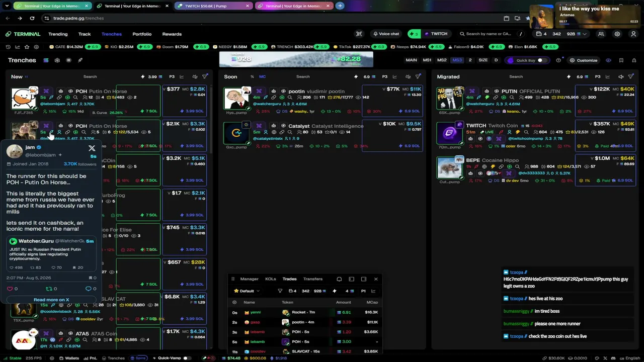Viewport: 644px width, 362px height.
Task: Open the filter icon of the Migrated column
Action: pos(631,77)
